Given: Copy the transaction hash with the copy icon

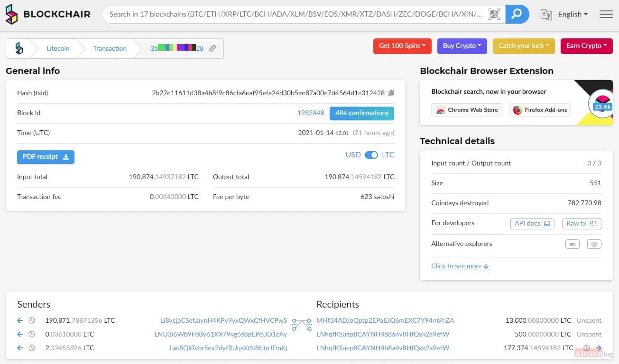Looking at the screenshot, I should pos(391,93).
